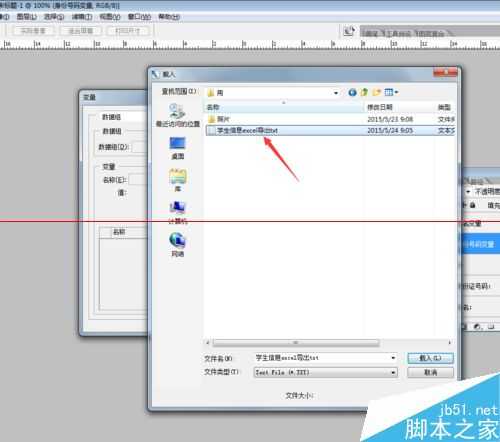Expand the Look in folder dropdown
Image resolution: width=500 pixels, height=442 pixels.
click(x=336, y=93)
